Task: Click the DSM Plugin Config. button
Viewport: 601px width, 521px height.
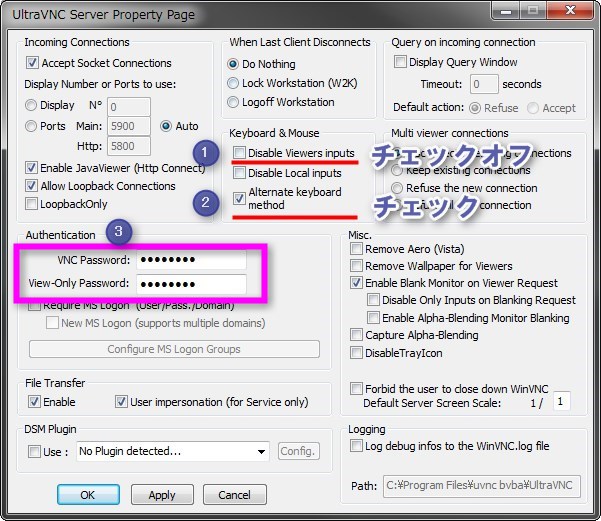Action: coord(299,451)
